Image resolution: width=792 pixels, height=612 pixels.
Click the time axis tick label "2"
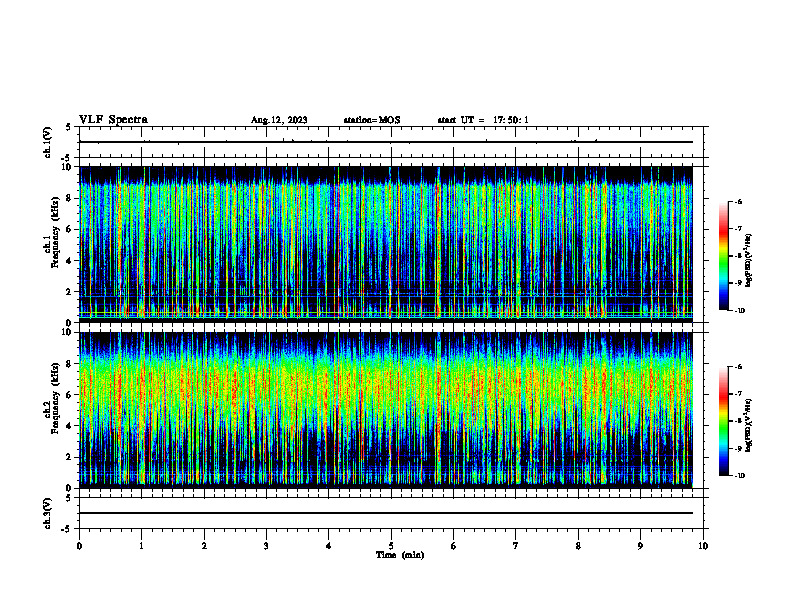point(204,546)
